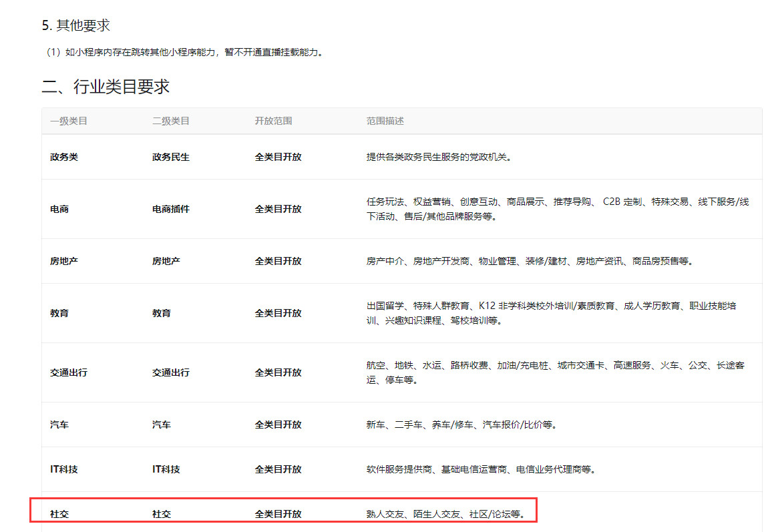Click the 熟人交友、陌生人交友 description text

(445, 514)
